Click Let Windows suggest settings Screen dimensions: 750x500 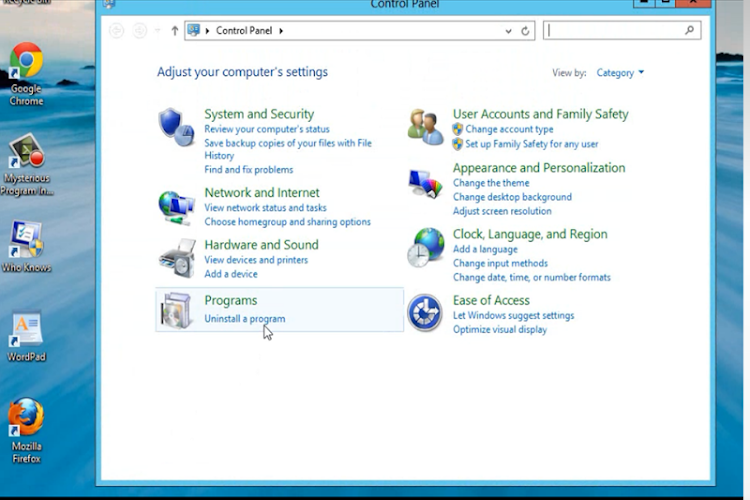pyautogui.click(x=514, y=315)
